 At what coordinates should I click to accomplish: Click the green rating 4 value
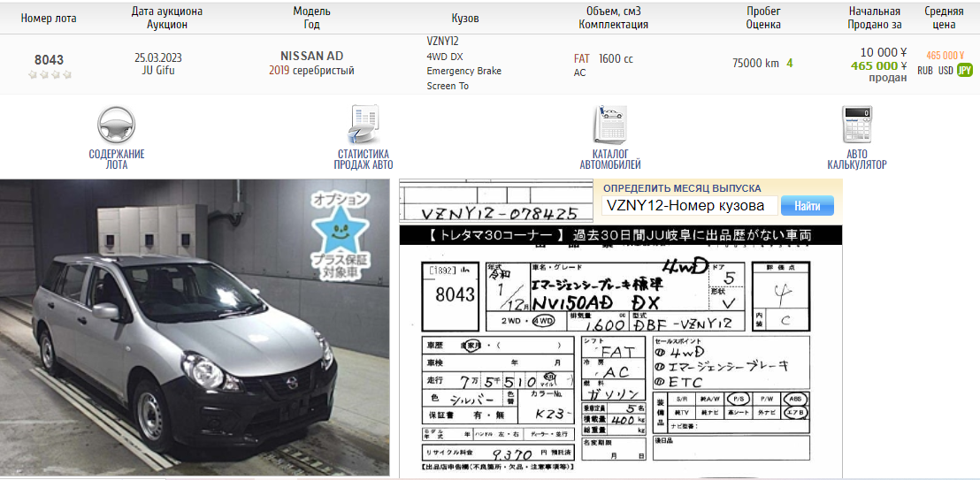click(x=790, y=63)
